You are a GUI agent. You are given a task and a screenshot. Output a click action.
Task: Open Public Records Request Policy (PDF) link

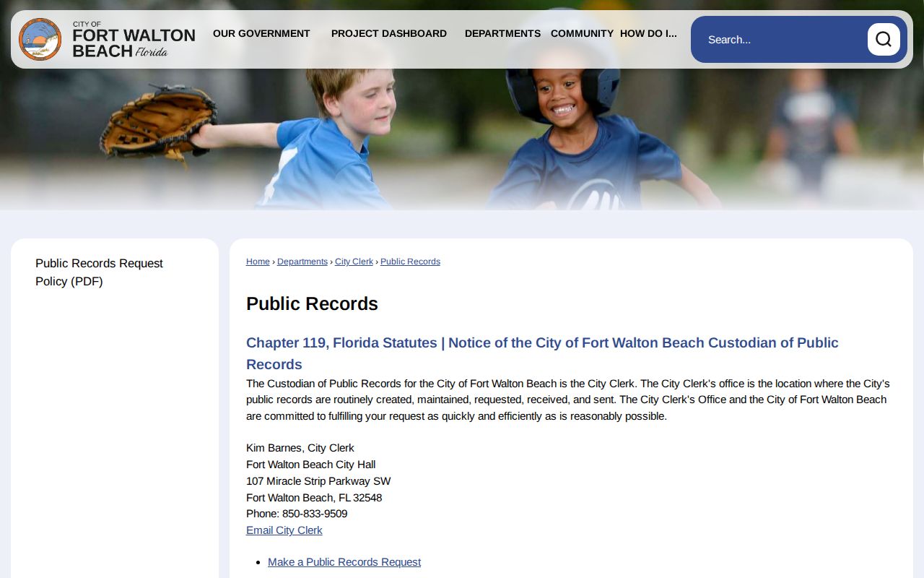click(99, 272)
